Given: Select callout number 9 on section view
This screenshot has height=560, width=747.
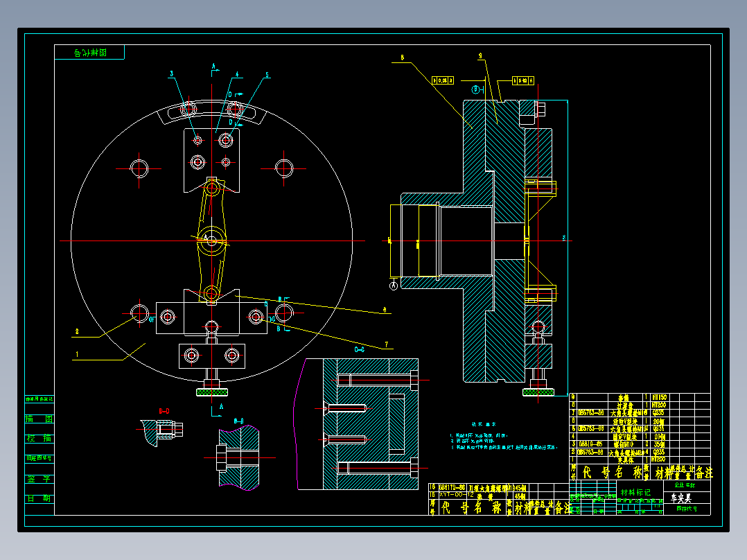Looking at the screenshot, I should click(x=480, y=56).
